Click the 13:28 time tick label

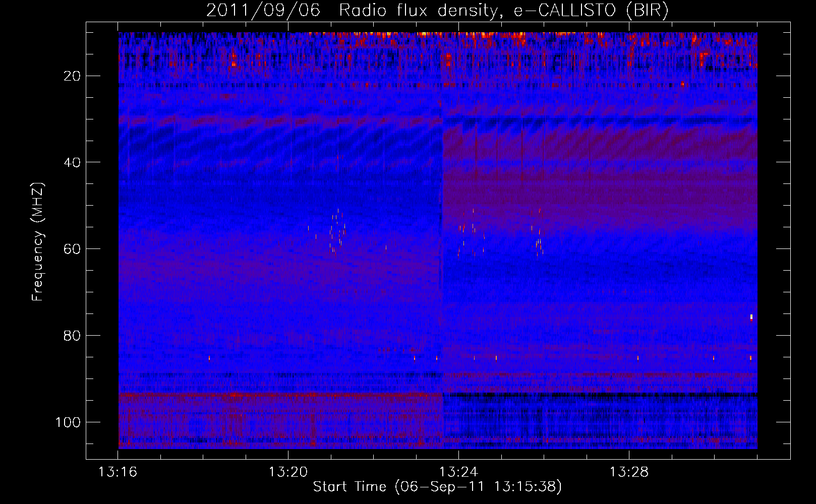click(629, 472)
